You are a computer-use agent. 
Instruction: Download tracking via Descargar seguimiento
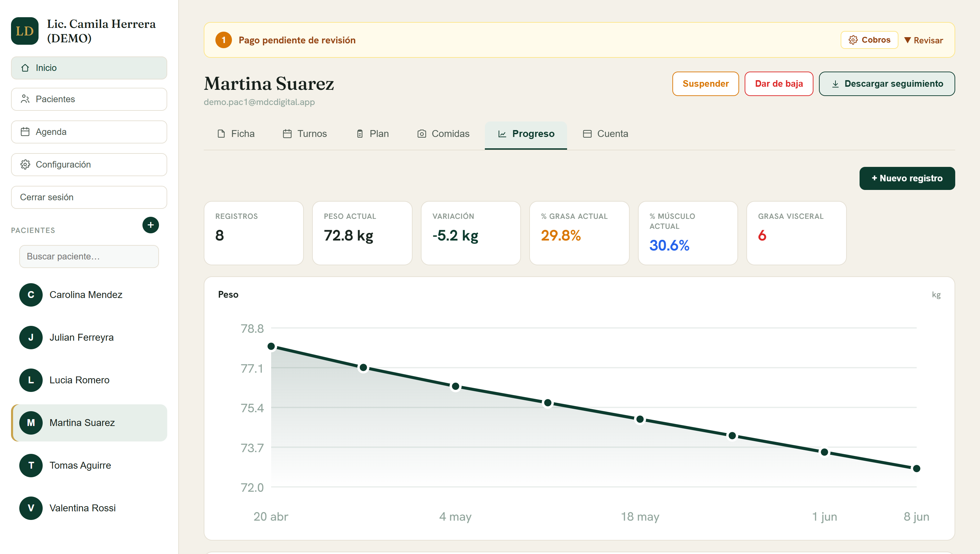887,84
